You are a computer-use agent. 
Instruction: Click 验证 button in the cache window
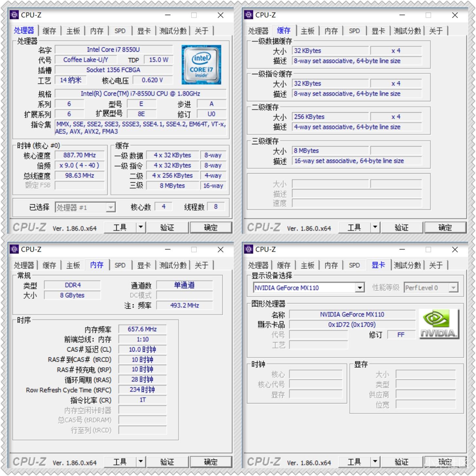[402, 227]
